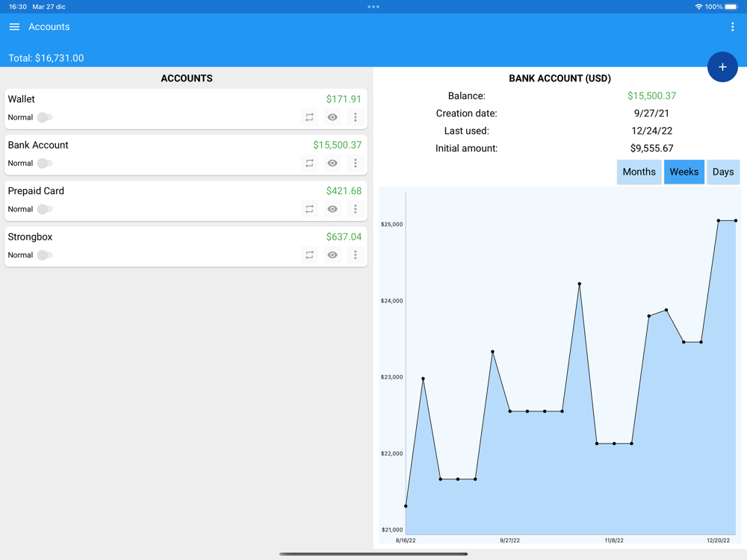Click the Strongbox balance $637.04

344,237
